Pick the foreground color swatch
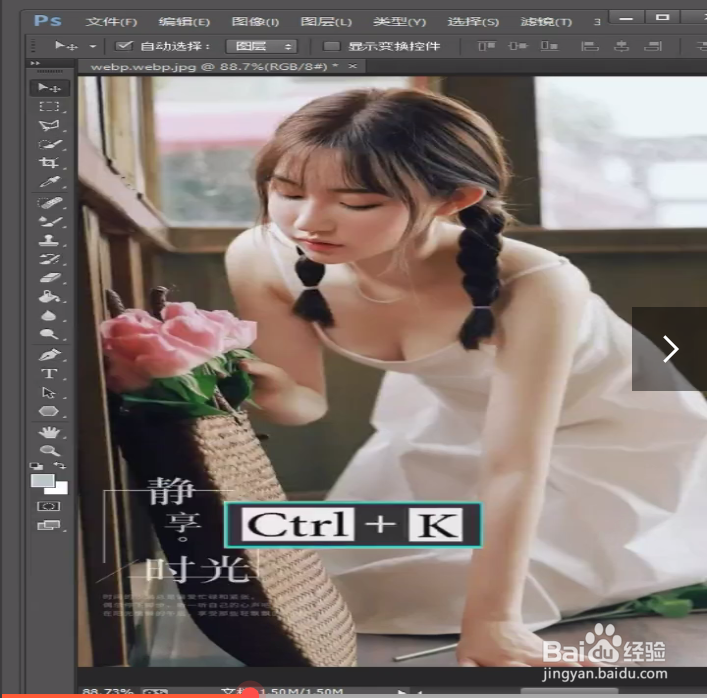 click(x=42, y=480)
